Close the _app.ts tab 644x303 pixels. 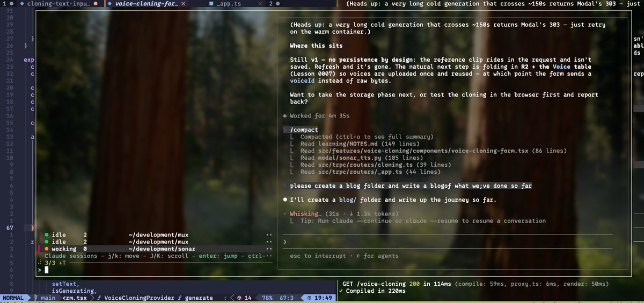click(x=259, y=4)
